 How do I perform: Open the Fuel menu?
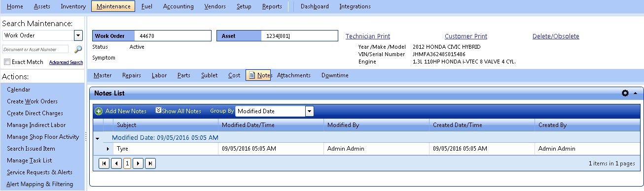146,6
